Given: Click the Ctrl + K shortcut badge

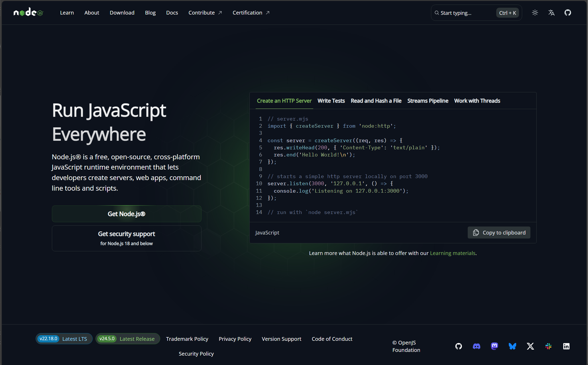Looking at the screenshot, I should tap(508, 13).
